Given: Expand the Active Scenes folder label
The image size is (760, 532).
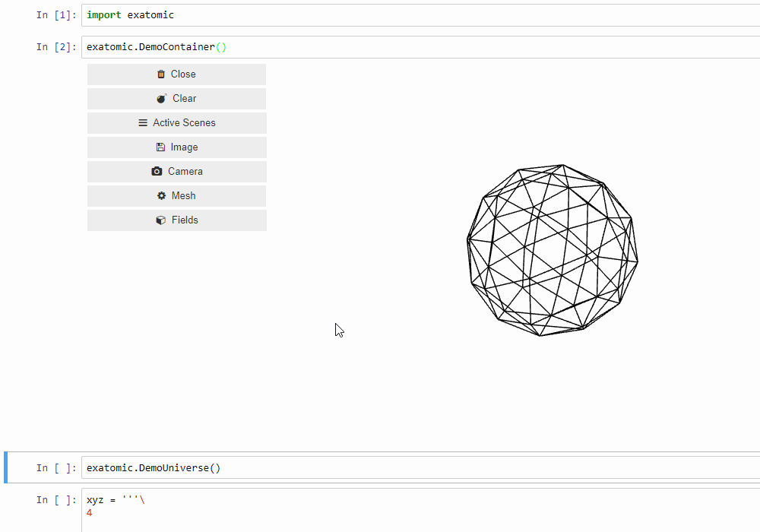Looking at the screenshot, I should tap(184, 122).
